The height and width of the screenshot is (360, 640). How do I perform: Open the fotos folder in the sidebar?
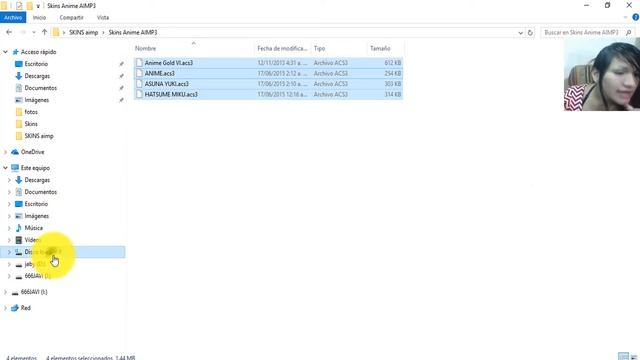(31, 112)
